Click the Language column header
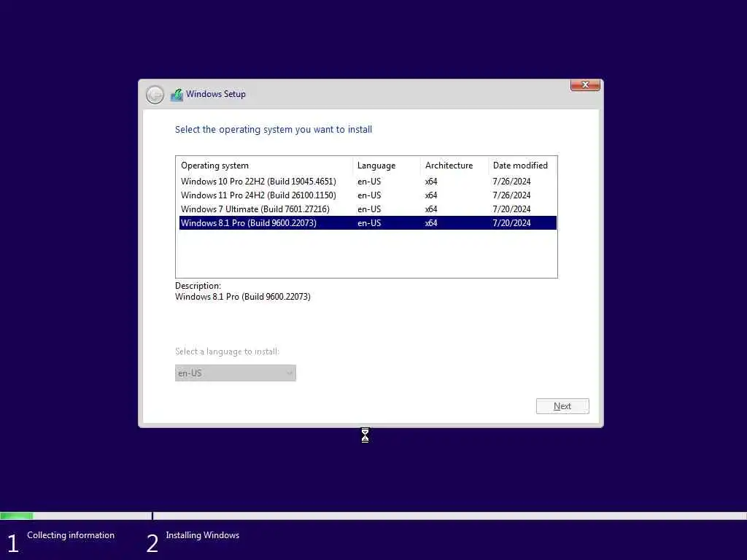The width and height of the screenshot is (747, 560). pos(387,166)
